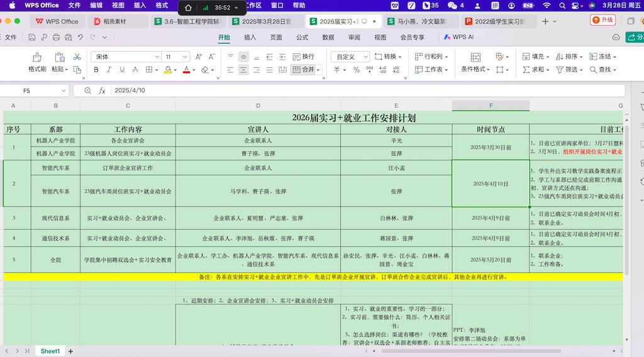Viewport: 644px width, 357px height.
Task: Click the Print Preview icon
Action: coord(68,37)
